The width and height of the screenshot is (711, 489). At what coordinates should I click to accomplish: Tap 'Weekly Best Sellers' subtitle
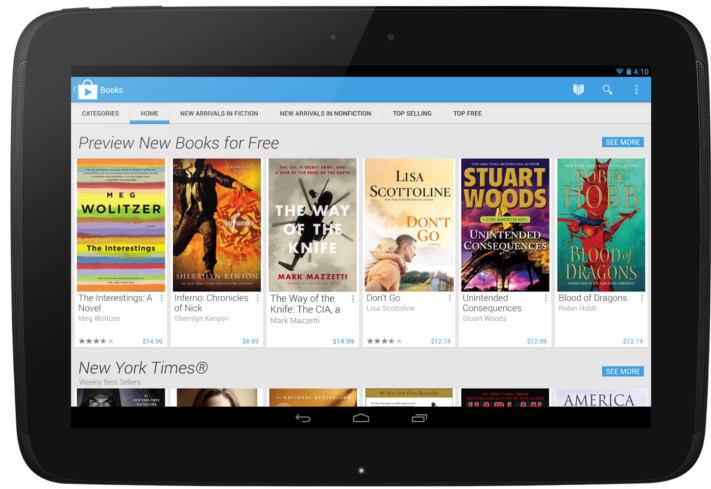click(x=110, y=382)
